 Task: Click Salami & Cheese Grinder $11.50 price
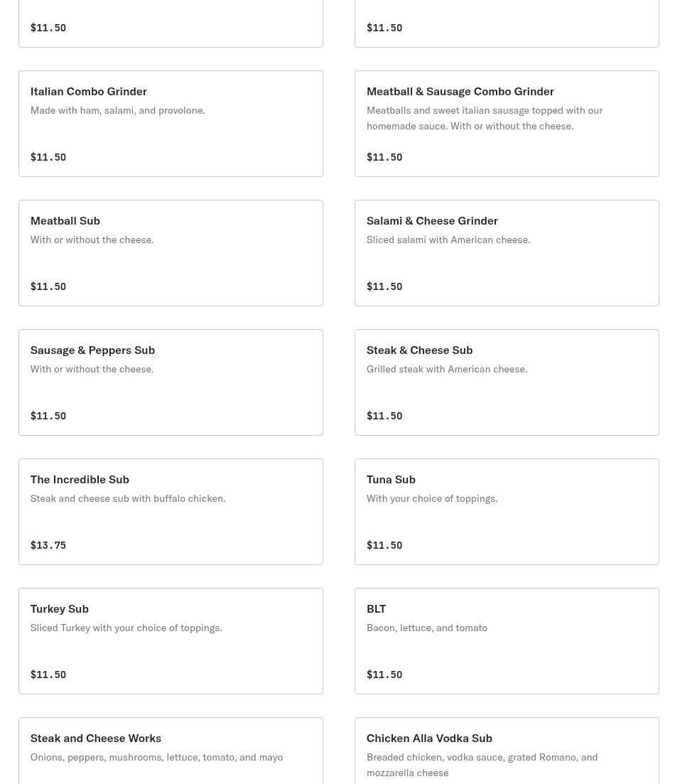click(384, 286)
